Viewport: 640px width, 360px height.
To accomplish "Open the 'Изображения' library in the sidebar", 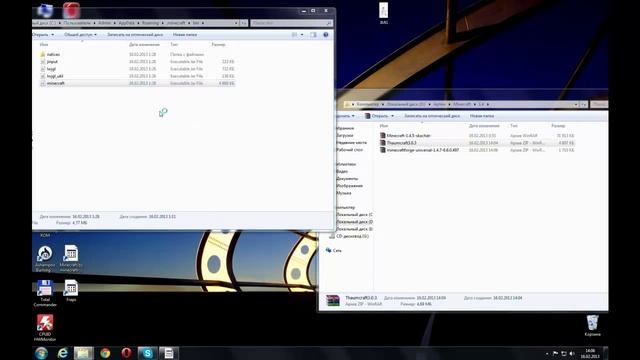I will pos(349,186).
